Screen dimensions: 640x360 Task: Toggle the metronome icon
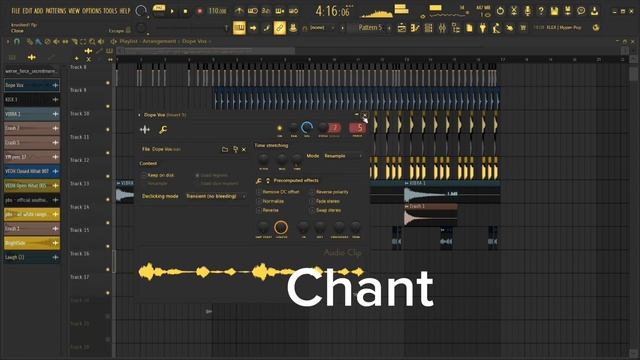click(239, 11)
